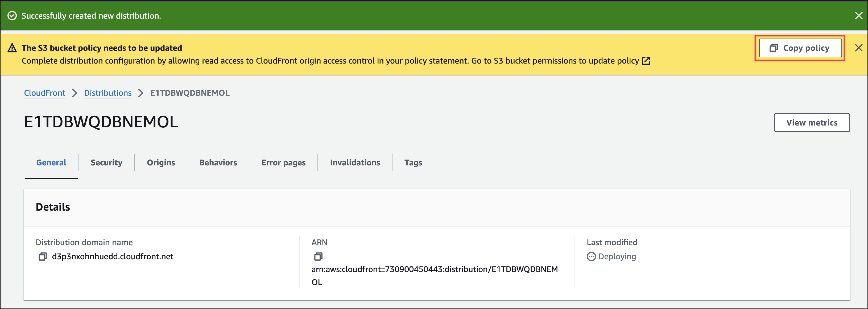Click the success checkmark icon
The height and width of the screenshot is (309, 868).
point(12,16)
